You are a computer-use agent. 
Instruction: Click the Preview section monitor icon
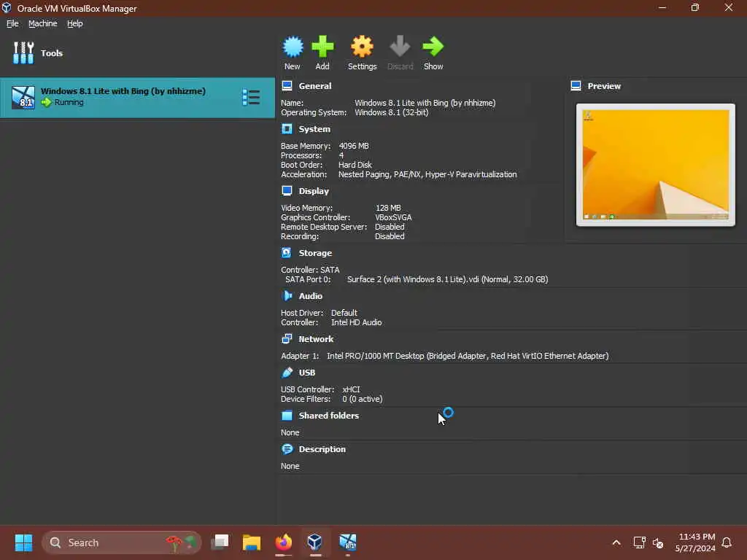(x=576, y=86)
